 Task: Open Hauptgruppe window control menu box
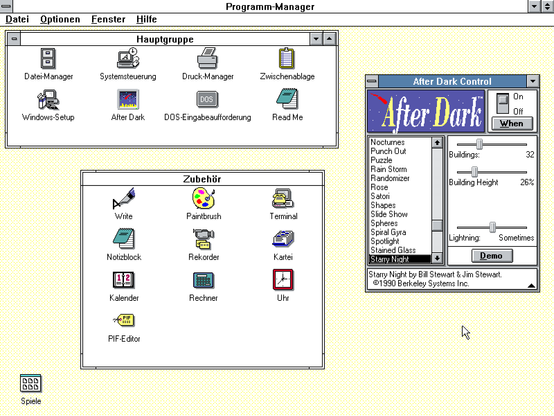(14, 39)
